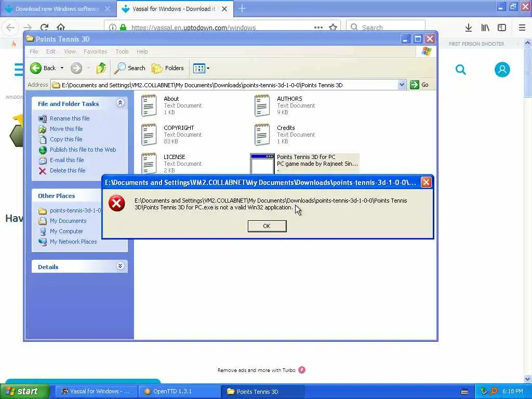The width and height of the screenshot is (532, 399).
Task: Open the Favorites menu in Explorer
Action: point(96,51)
